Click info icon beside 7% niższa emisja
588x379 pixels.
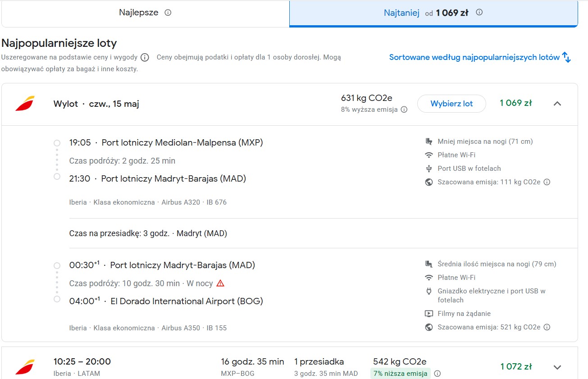click(437, 374)
